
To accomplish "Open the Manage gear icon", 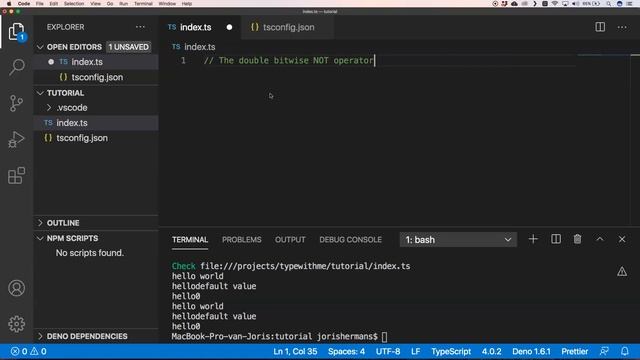I will [x=16, y=324].
